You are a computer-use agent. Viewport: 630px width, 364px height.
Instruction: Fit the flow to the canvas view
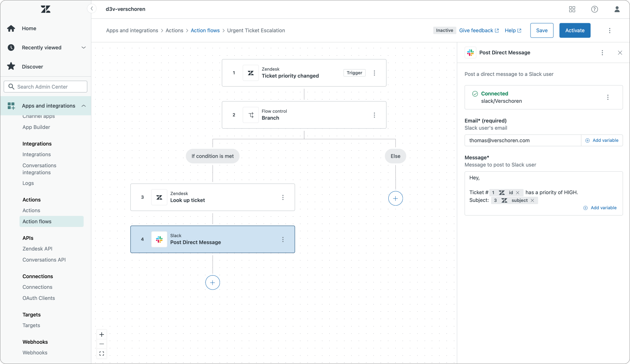click(102, 354)
